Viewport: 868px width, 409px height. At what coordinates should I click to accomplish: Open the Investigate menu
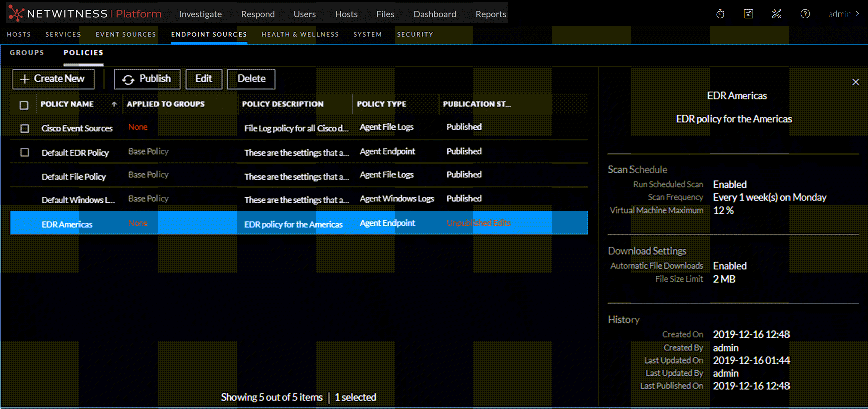200,14
